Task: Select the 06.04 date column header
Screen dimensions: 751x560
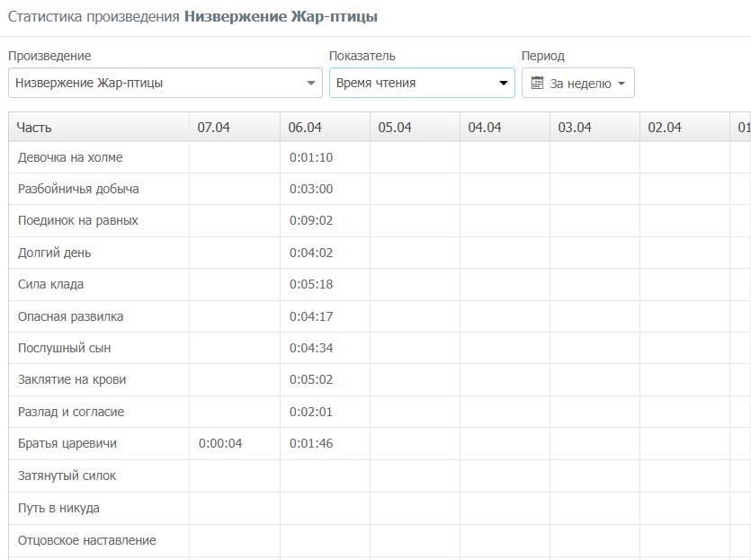Action: [305, 128]
